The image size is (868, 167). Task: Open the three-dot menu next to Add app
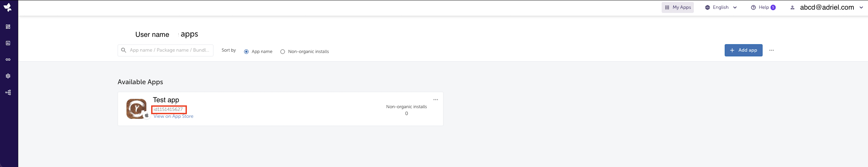click(771, 50)
